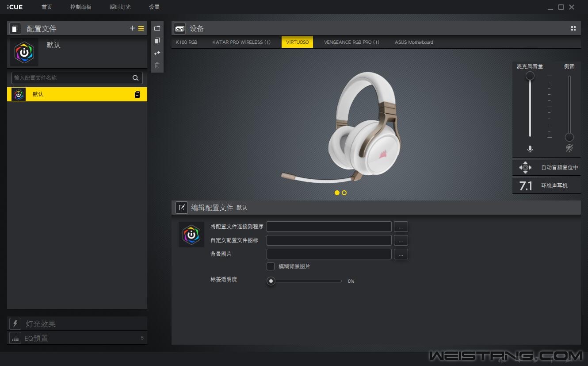Click the 自动音频复位中 positional audio icon

click(525, 167)
